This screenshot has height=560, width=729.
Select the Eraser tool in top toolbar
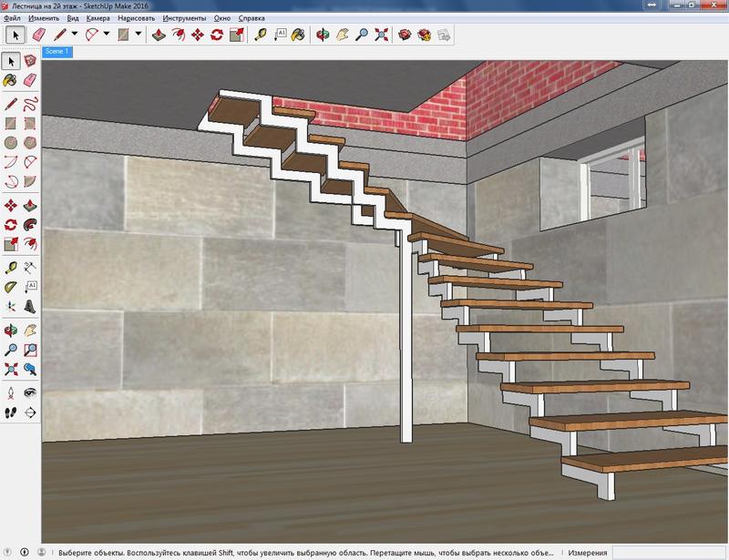[x=39, y=35]
